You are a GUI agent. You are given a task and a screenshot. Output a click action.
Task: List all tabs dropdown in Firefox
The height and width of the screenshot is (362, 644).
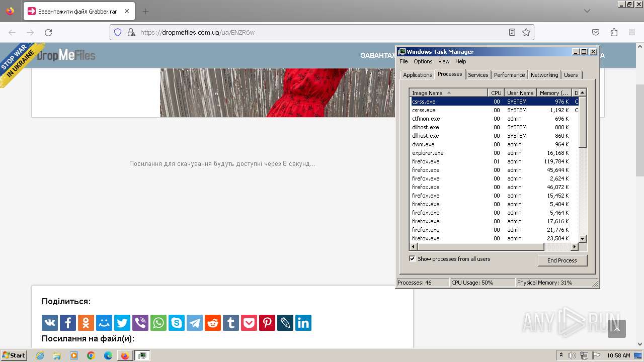[587, 11]
